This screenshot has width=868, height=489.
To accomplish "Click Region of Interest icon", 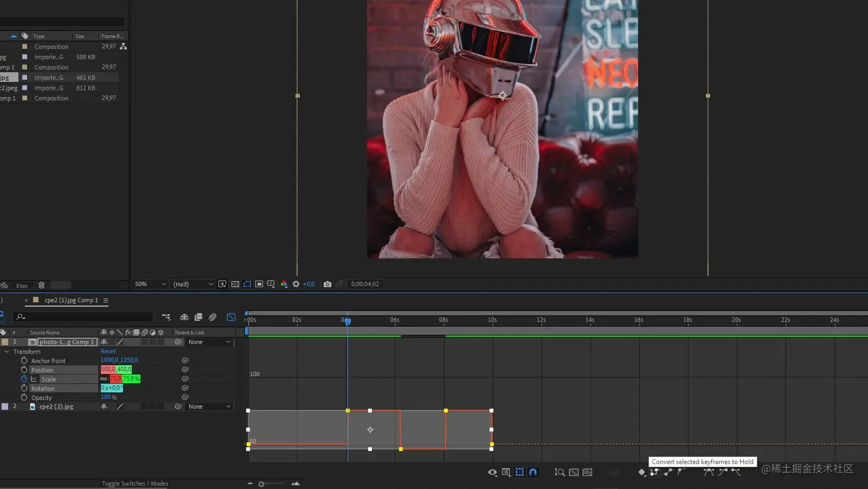I will coord(259,284).
